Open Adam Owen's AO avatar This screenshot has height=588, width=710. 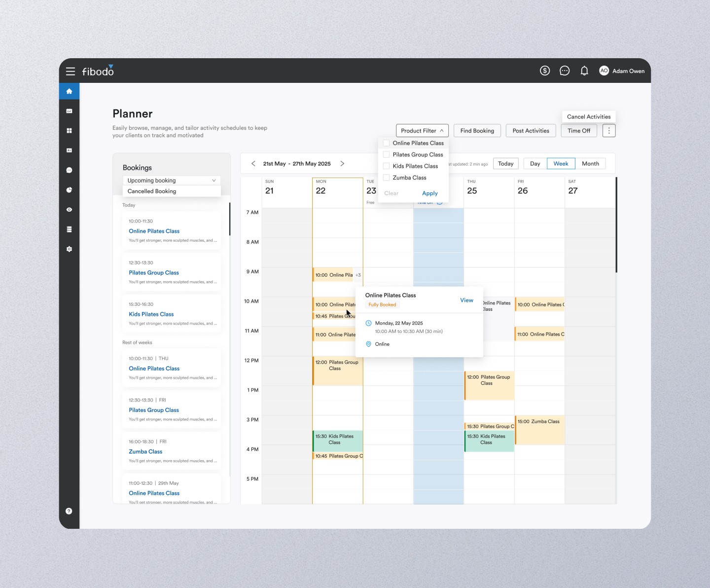(x=604, y=71)
